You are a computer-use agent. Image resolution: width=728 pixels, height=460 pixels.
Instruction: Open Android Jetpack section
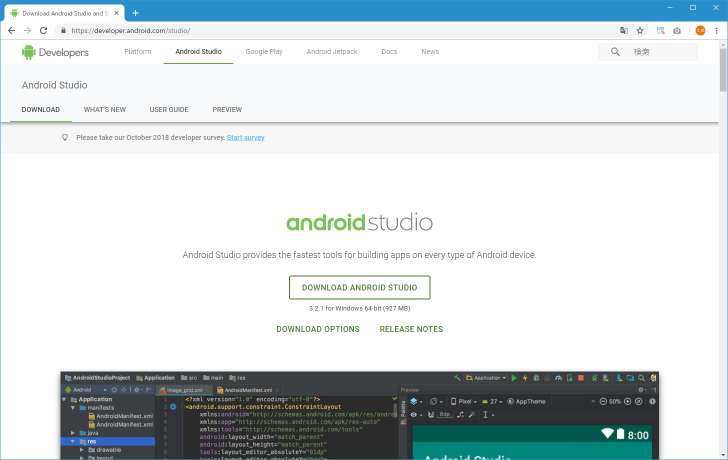tap(332, 52)
